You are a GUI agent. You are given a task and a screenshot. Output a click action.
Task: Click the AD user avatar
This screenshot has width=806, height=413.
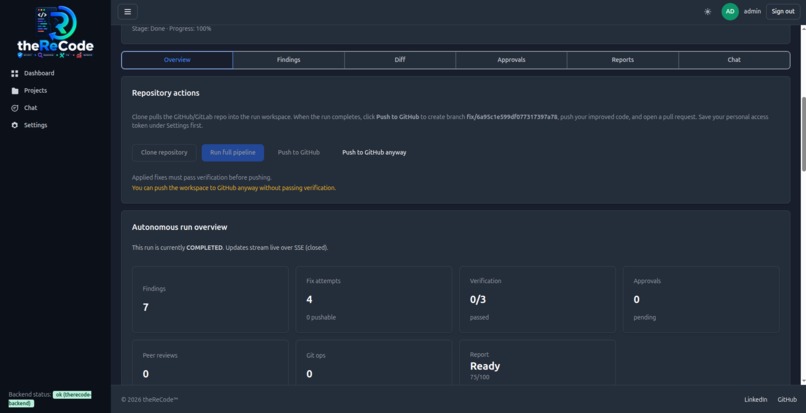(x=730, y=11)
